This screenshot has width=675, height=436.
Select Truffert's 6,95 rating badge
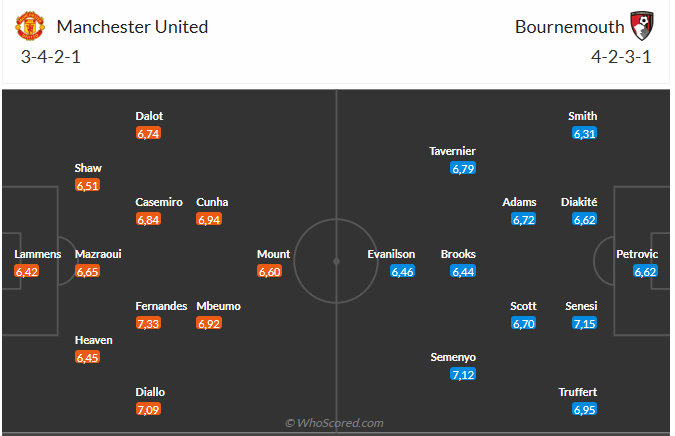[x=585, y=410]
